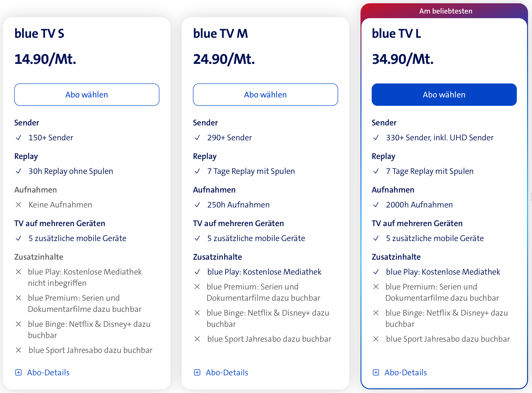Click the checkmark beside 7 Tage Replay mit Spulen
532x393 pixels.
point(197,171)
